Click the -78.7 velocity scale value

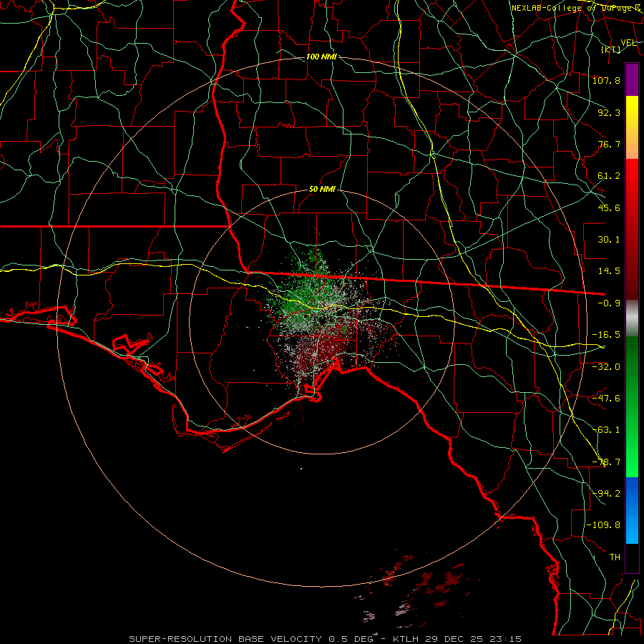click(x=606, y=462)
